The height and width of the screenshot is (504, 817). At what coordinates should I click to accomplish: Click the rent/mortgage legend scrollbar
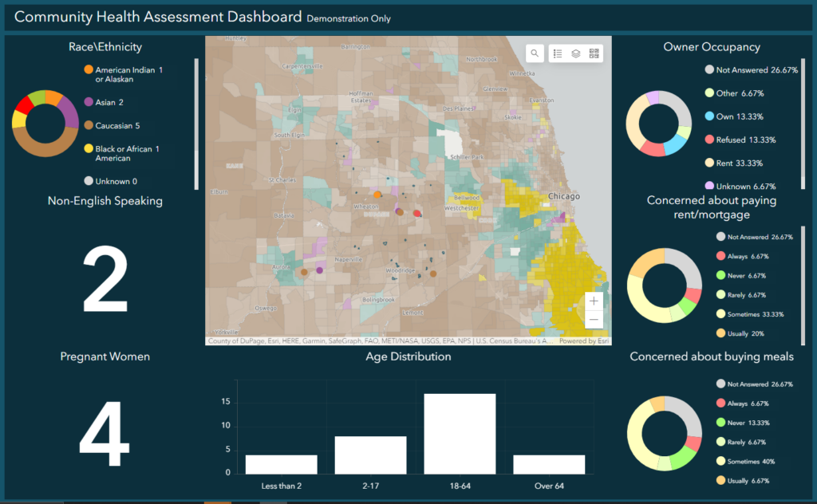(803, 285)
